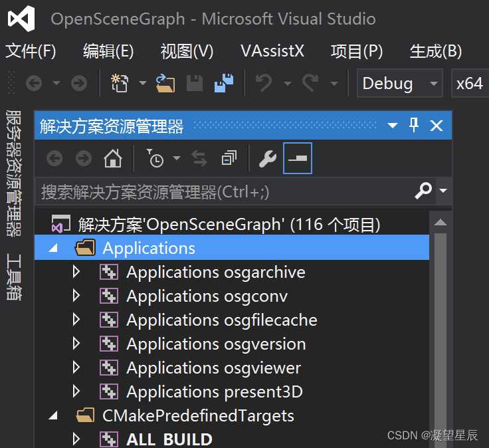Click the Undo arrow icon
This screenshot has width=489, height=448.
pos(264,82)
